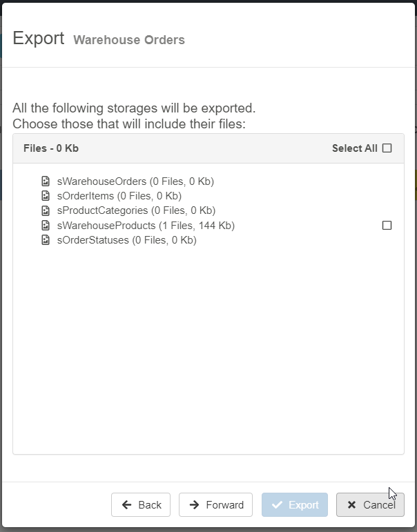Screen dimensions: 417x532
Task: Select the sWarehouseOrders (0 Files, 0 Kb) entry
Action: coord(135,181)
